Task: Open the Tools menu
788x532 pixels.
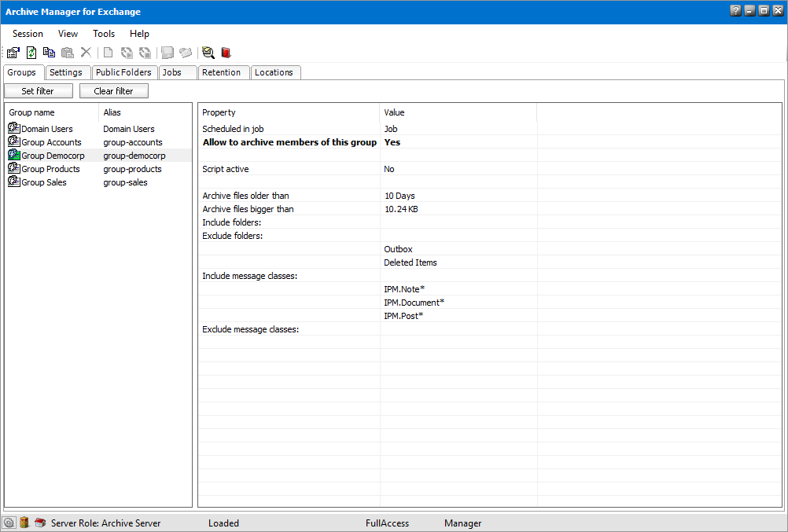Action: [104, 34]
